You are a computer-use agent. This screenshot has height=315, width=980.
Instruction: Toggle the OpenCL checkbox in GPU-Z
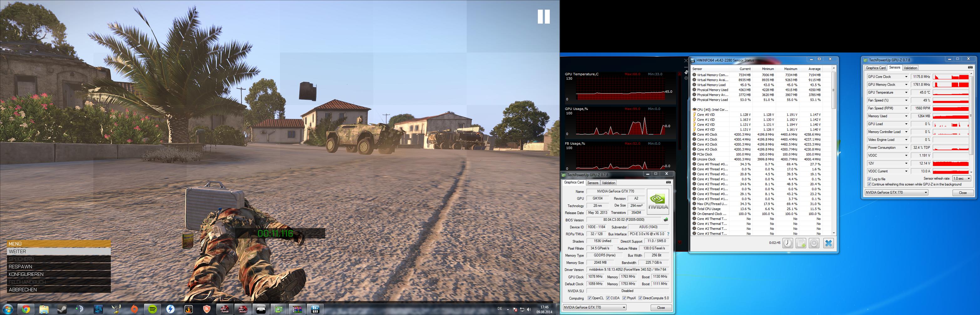click(x=589, y=298)
